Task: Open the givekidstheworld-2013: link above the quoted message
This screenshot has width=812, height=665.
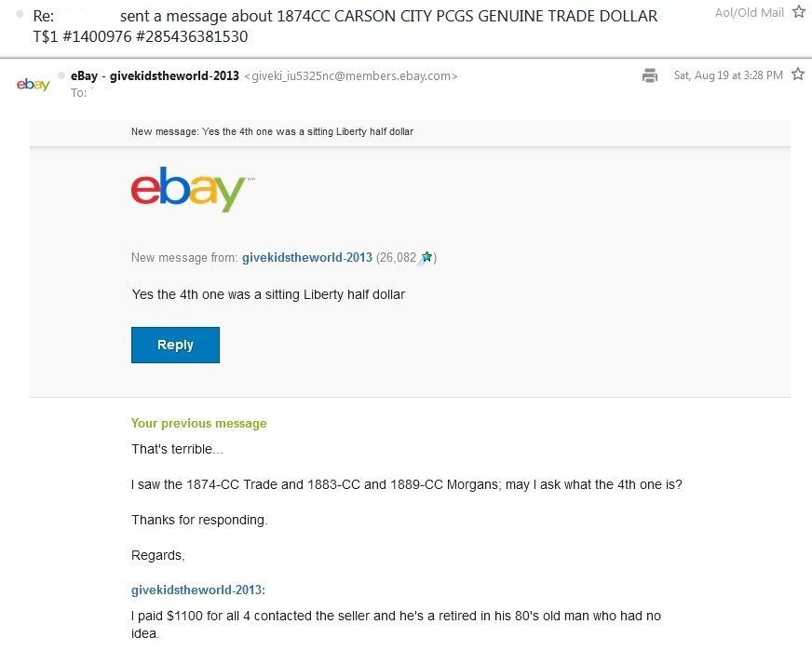Action: tap(198, 590)
